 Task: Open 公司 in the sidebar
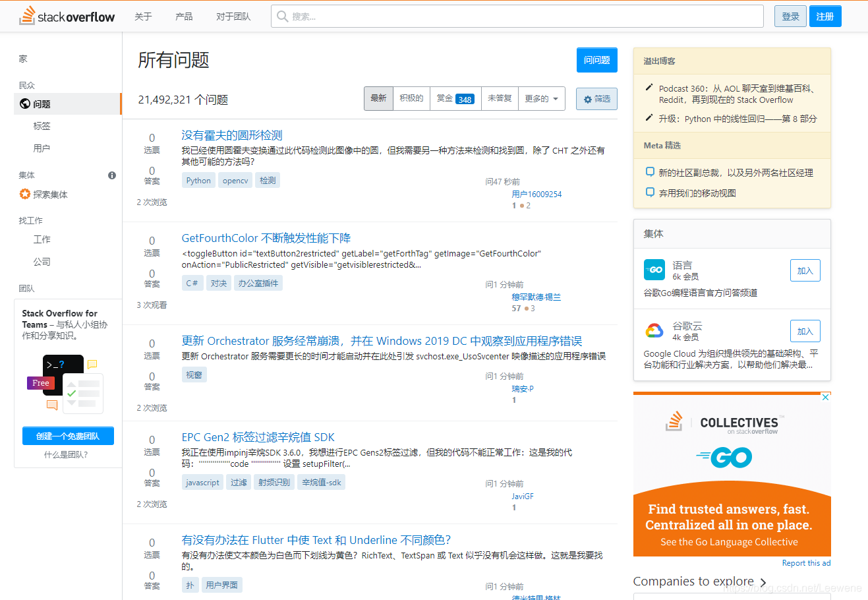tap(42, 262)
